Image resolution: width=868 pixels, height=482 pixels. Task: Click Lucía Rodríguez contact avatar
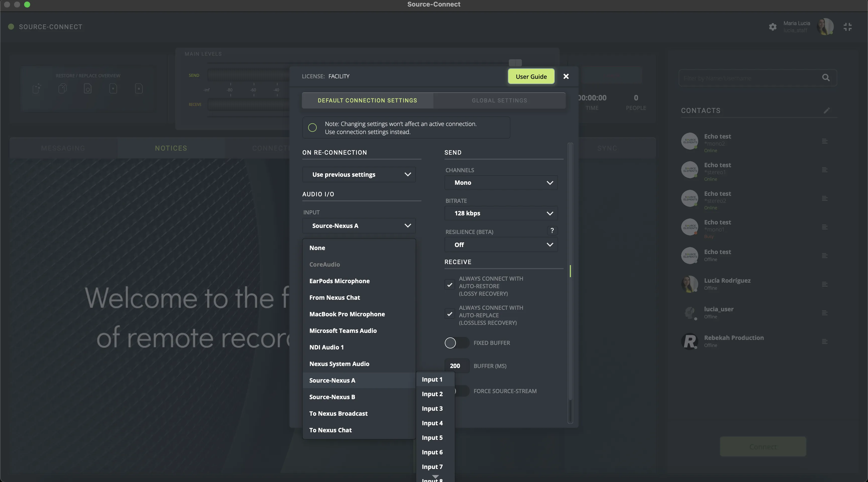(689, 284)
